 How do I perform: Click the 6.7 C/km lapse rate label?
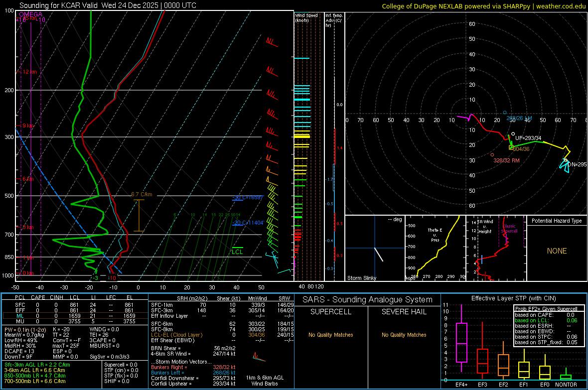(x=142, y=194)
